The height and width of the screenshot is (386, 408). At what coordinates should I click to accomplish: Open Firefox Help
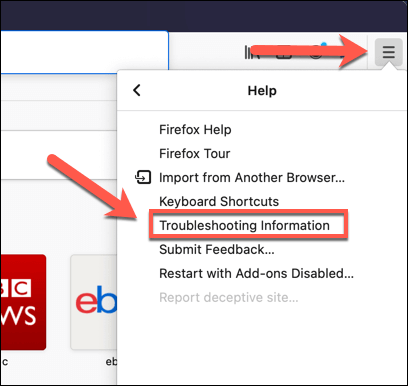tap(195, 130)
